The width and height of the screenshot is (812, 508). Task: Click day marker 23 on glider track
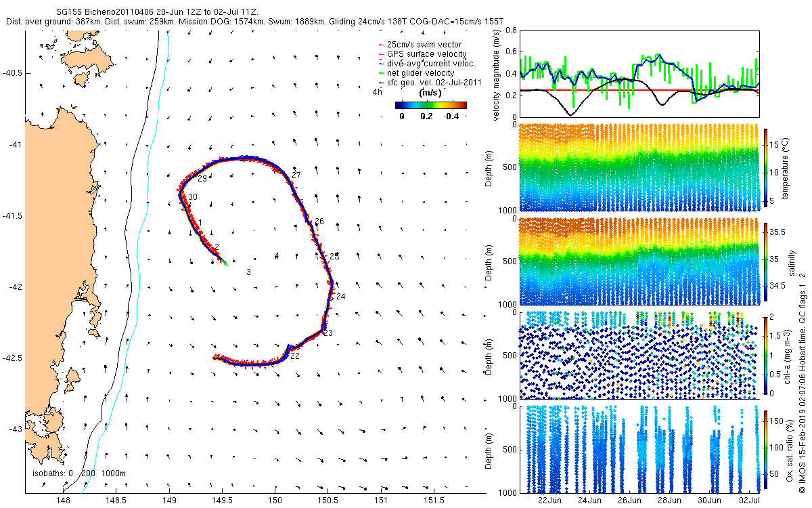[328, 333]
